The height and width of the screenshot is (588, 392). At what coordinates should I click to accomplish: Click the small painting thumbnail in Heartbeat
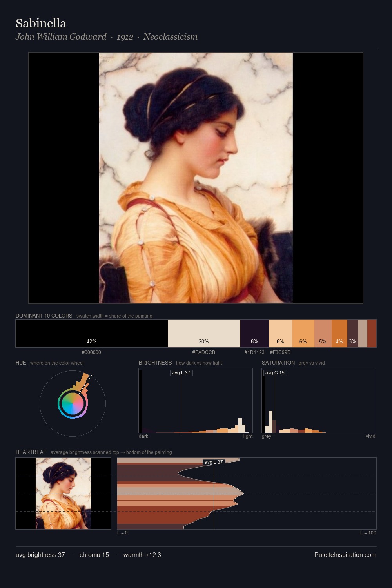[63, 494]
